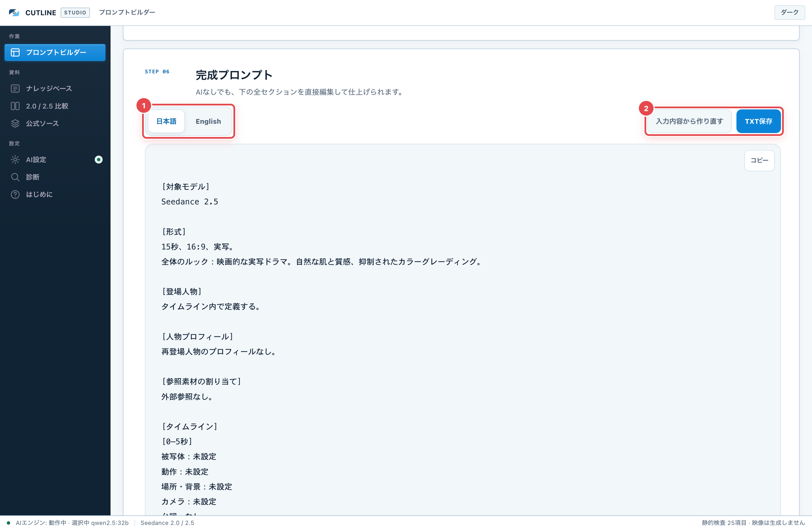
Task: Click the プロンプトビルダー sidebar icon
Action: click(x=15, y=52)
